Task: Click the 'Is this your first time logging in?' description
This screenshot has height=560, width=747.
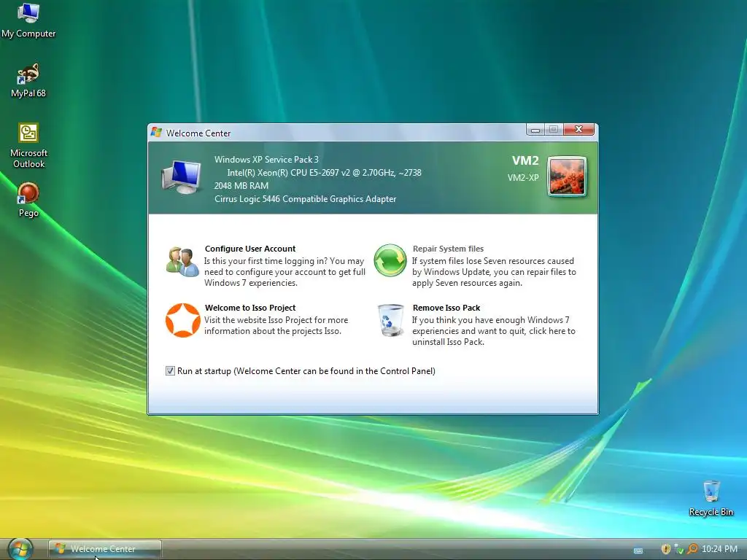Action: pos(285,272)
